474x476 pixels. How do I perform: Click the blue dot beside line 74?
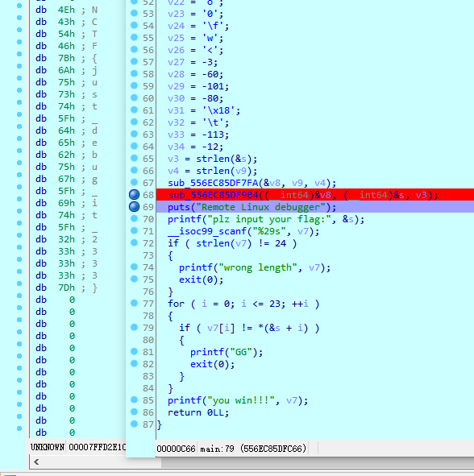[x=134, y=267]
